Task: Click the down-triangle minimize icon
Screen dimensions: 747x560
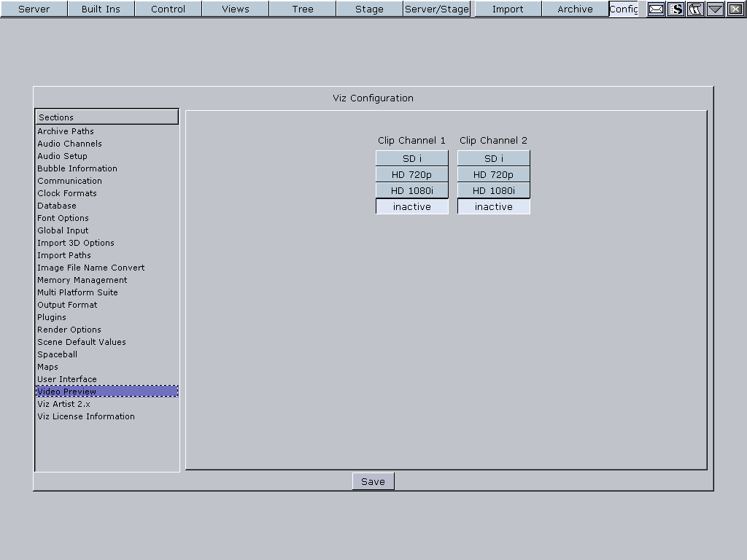Action: (x=715, y=9)
